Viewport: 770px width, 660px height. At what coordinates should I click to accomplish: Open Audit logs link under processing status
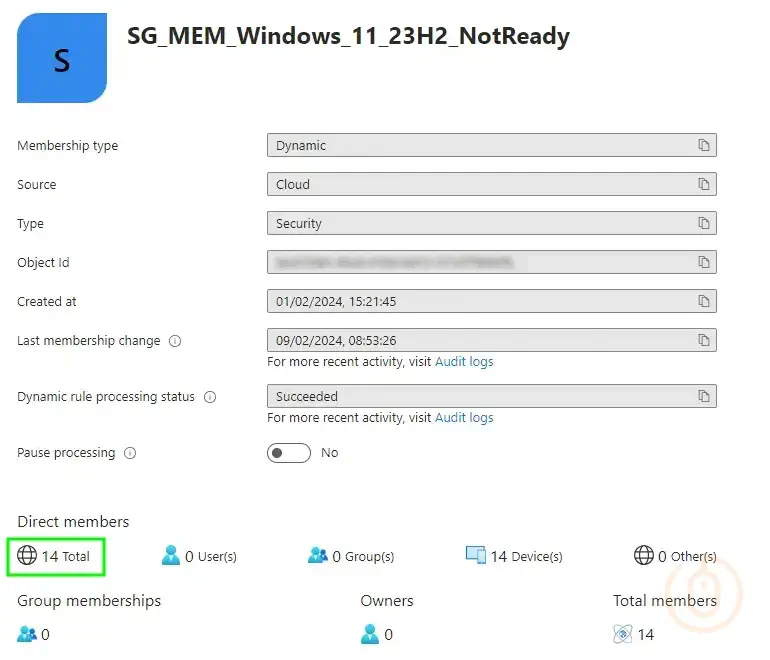pos(464,418)
